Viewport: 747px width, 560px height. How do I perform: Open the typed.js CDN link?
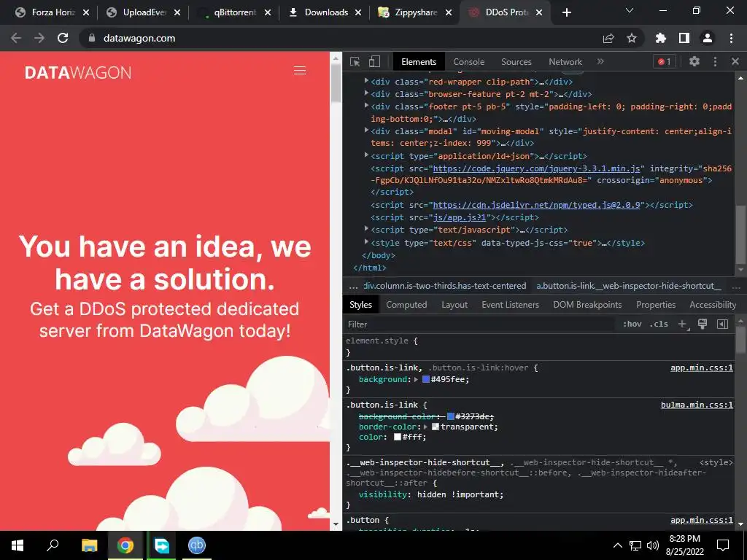click(x=536, y=205)
